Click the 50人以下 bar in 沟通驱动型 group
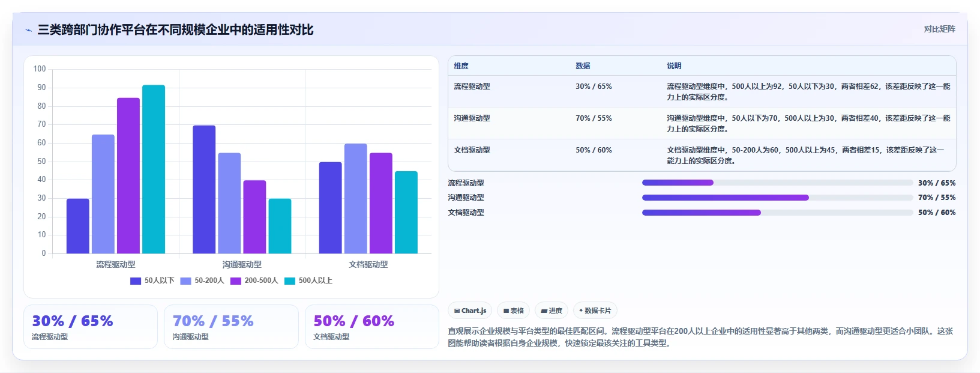Viewport: 980px width, 373px height. [204, 190]
